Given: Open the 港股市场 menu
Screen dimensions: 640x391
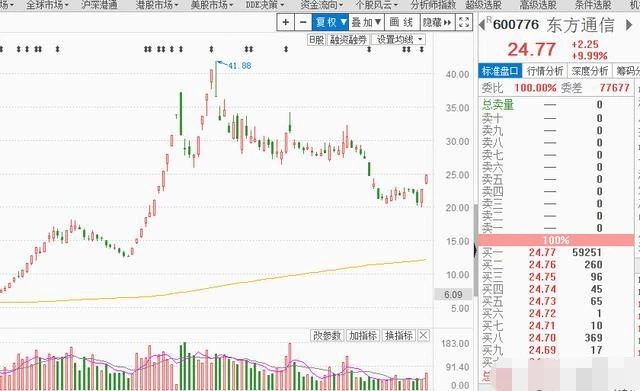Looking at the screenshot, I should [x=157, y=5].
